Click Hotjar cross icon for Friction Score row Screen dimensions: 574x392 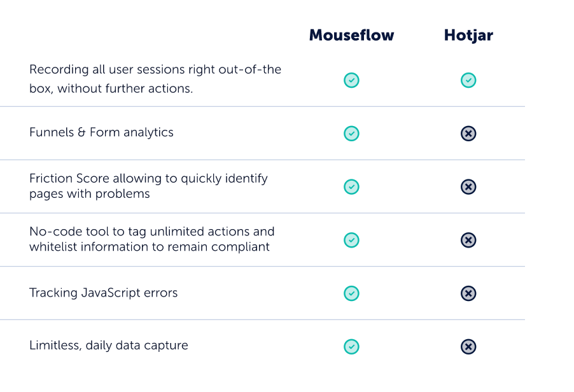click(x=468, y=186)
